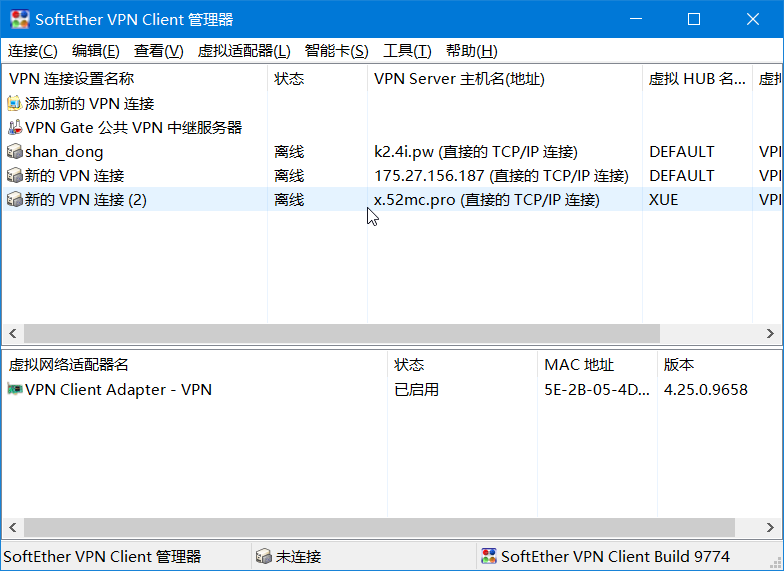This screenshot has height=571, width=784.
Task: Click the 新的 VPN 连接 server icon
Action: [14, 176]
